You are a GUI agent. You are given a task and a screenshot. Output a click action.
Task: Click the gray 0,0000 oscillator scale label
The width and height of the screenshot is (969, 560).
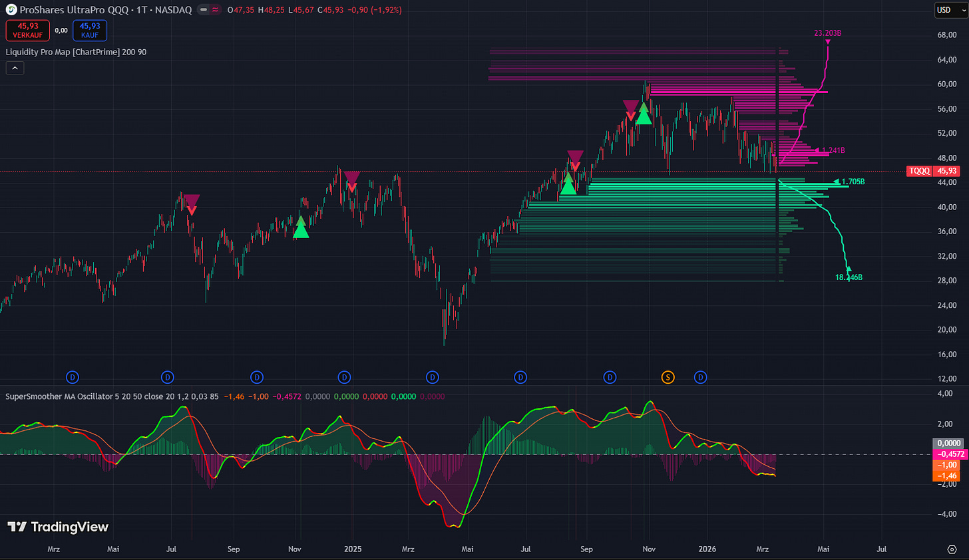click(948, 443)
